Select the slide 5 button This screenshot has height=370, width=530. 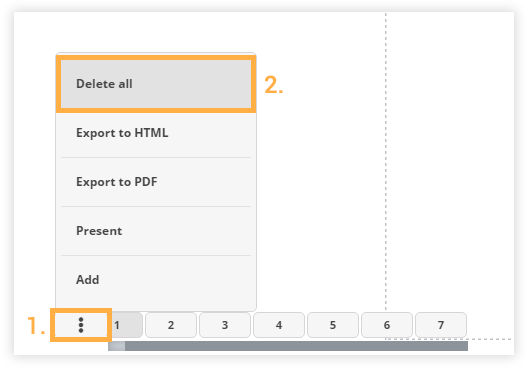[333, 325]
